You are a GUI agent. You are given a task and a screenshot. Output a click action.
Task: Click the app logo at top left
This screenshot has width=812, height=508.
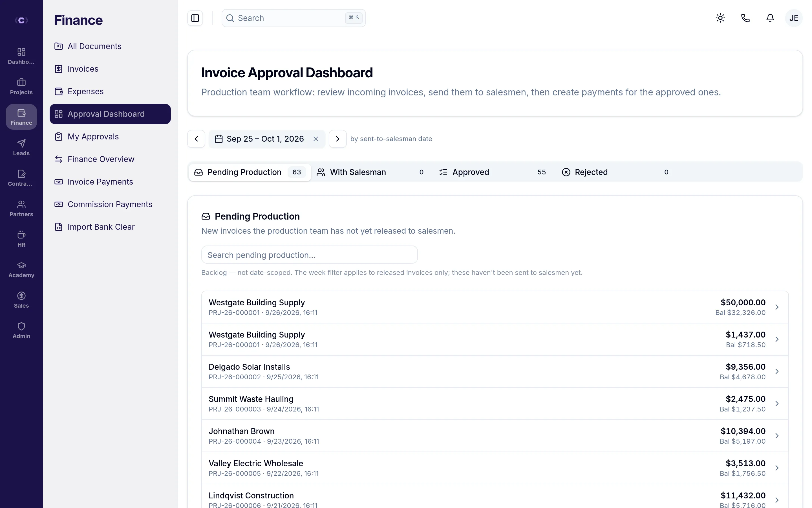(x=21, y=21)
